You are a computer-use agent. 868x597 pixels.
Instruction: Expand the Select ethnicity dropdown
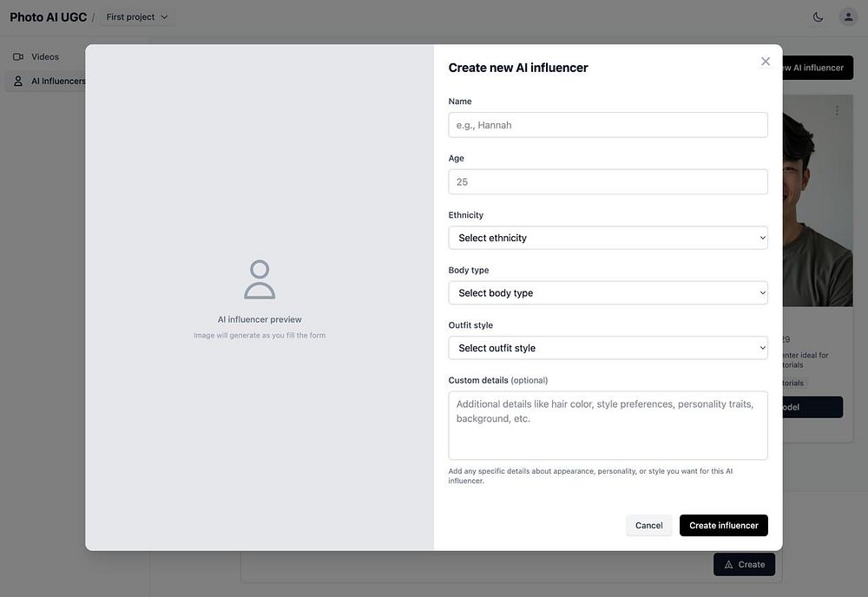click(608, 238)
